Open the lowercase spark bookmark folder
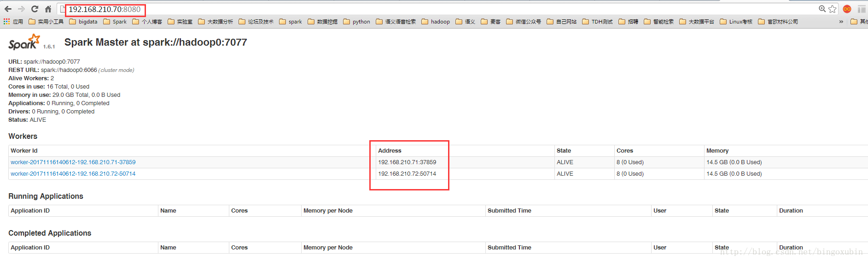This screenshot has height=261, width=868. coord(291,22)
